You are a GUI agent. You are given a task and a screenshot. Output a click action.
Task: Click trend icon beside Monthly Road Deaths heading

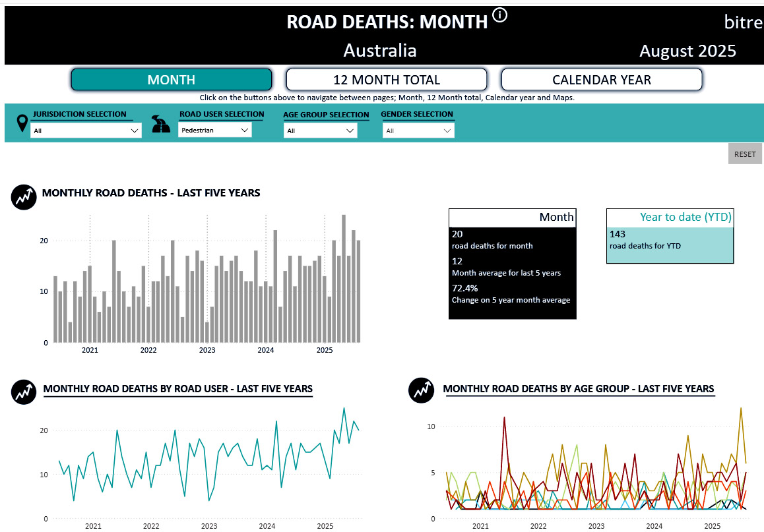[x=24, y=196]
